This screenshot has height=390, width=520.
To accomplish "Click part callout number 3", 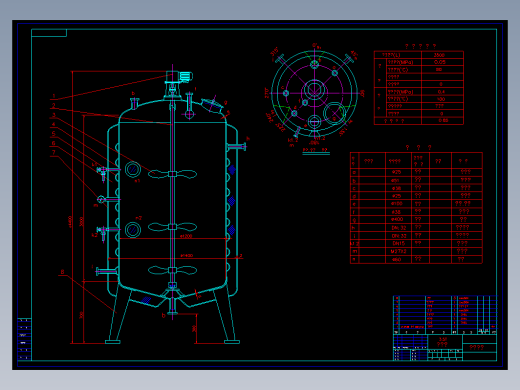I will 54,115.
